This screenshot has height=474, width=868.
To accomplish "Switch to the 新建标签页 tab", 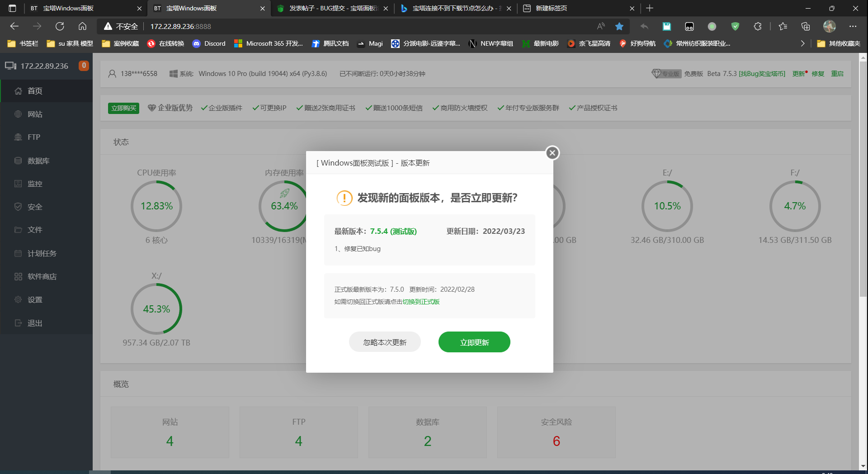I will (x=579, y=8).
